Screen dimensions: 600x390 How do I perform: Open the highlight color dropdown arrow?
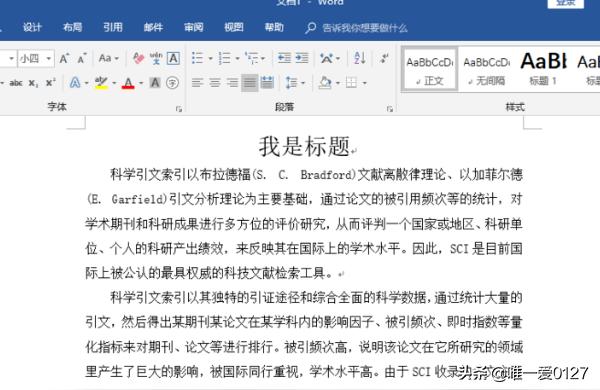pyautogui.click(x=114, y=83)
